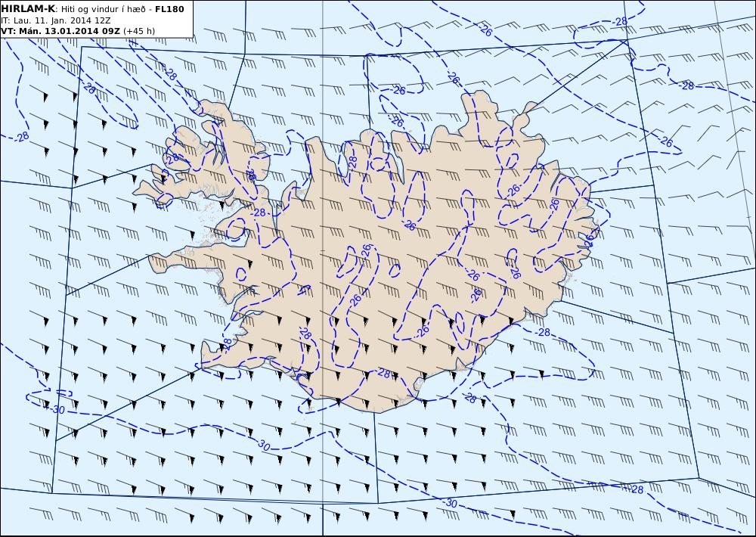
Task: Click the 'VT: Mán. 13.01.2014 09Z' valid time
Action: [60, 31]
